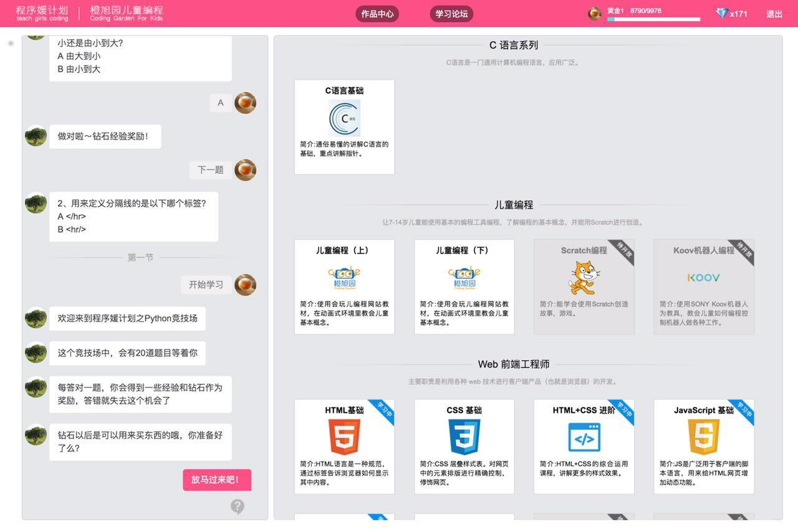798x532 pixels.
Task: Click the C language logo icon
Action: tap(344, 118)
